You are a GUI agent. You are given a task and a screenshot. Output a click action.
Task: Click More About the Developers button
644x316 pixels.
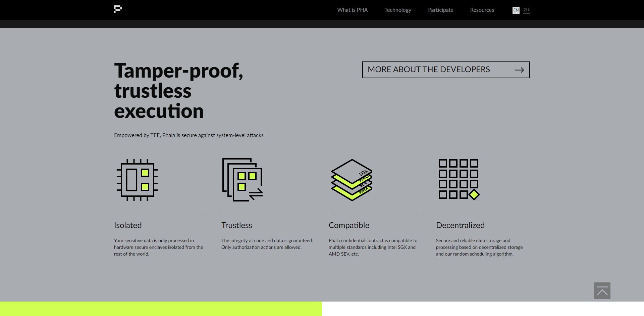click(446, 70)
